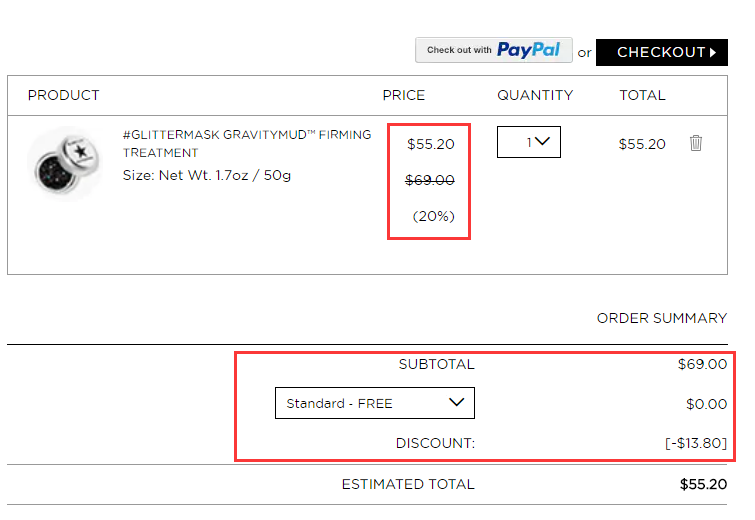This screenshot has height=520, width=755.
Task: Open the #GLITTERMASK GRAVITYMUD Firming Treatment link
Action: [x=247, y=143]
